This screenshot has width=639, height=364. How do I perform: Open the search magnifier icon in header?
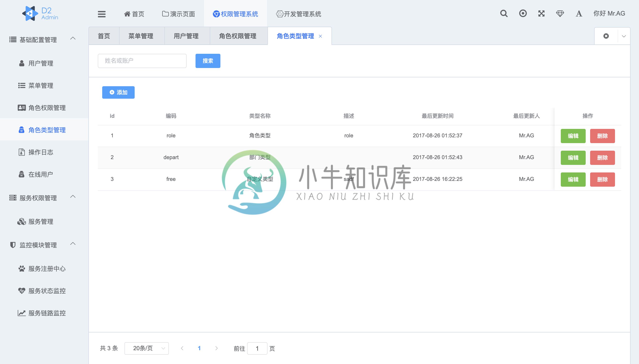504,14
